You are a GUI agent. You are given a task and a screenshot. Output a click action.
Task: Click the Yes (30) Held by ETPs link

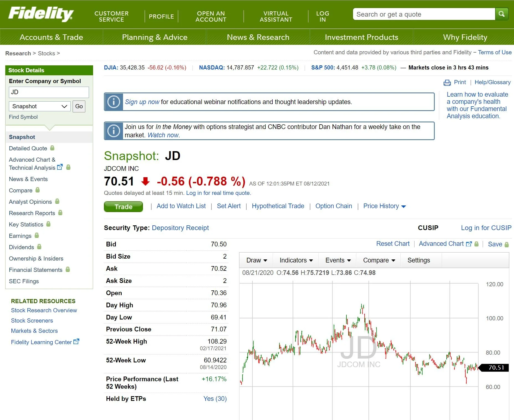[x=215, y=399]
